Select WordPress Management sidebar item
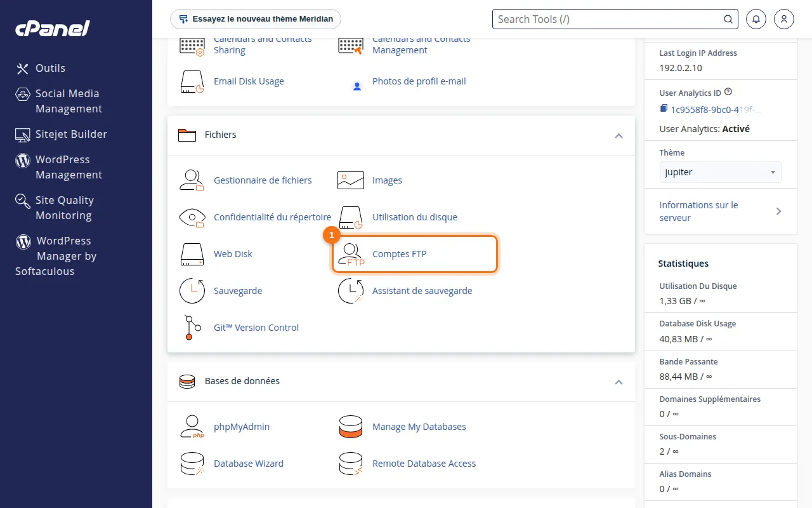Viewport: 812px width, 508px height. coord(58,167)
